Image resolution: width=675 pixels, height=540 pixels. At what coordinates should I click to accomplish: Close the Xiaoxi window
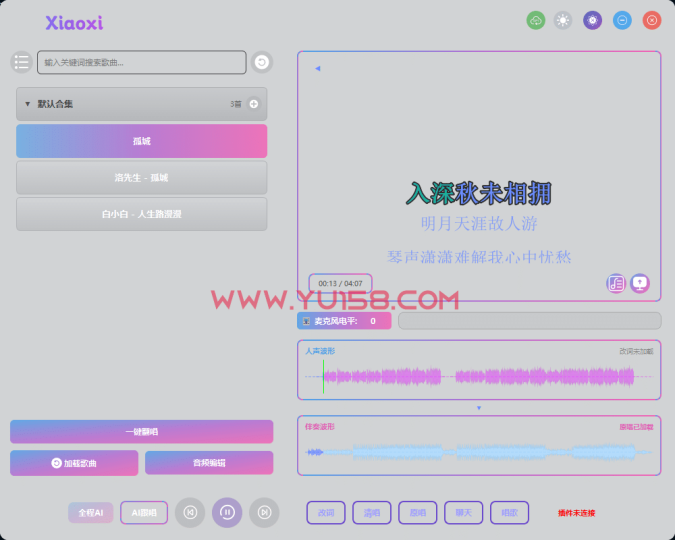[652, 20]
